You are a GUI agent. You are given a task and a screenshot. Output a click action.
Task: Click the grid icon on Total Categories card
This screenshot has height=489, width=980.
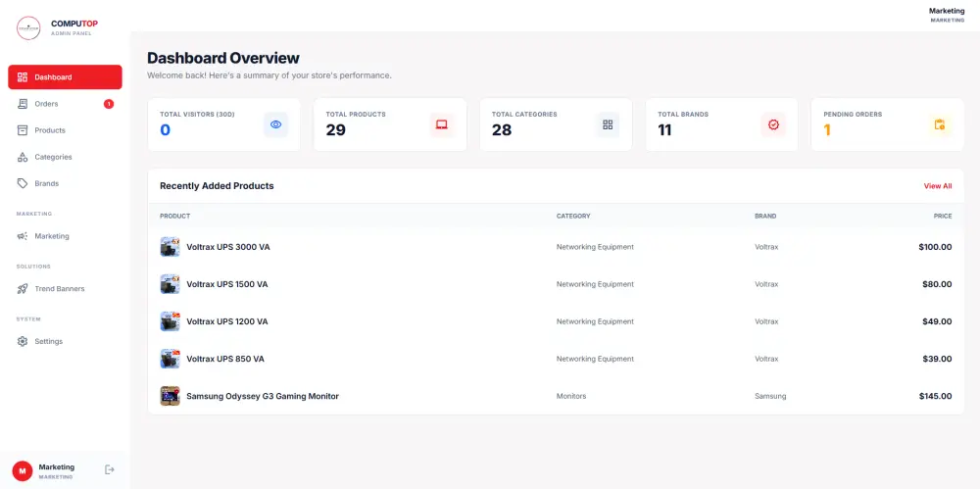coord(608,124)
